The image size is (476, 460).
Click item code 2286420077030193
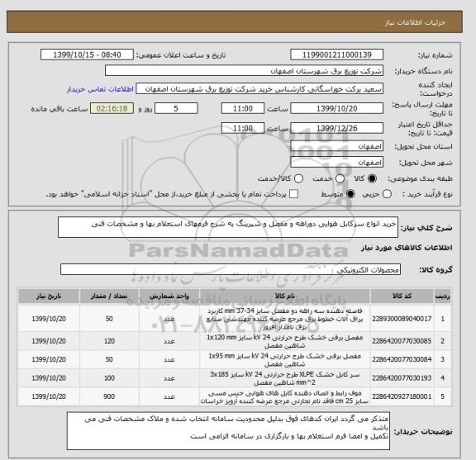pyautogui.click(x=402, y=378)
